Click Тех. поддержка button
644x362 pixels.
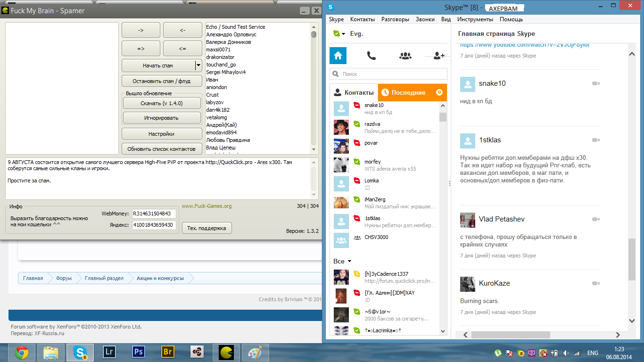[206, 228]
